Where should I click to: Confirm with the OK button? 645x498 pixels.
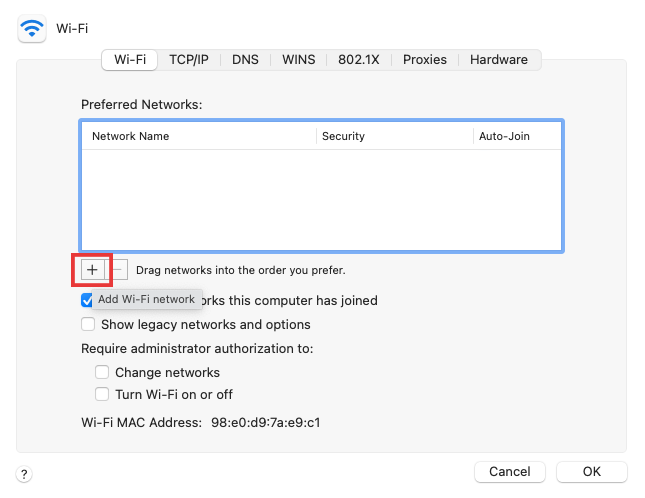click(x=591, y=471)
